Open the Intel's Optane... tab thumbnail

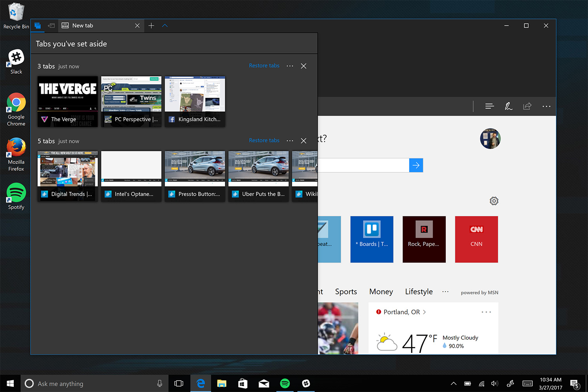(x=131, y=176)
